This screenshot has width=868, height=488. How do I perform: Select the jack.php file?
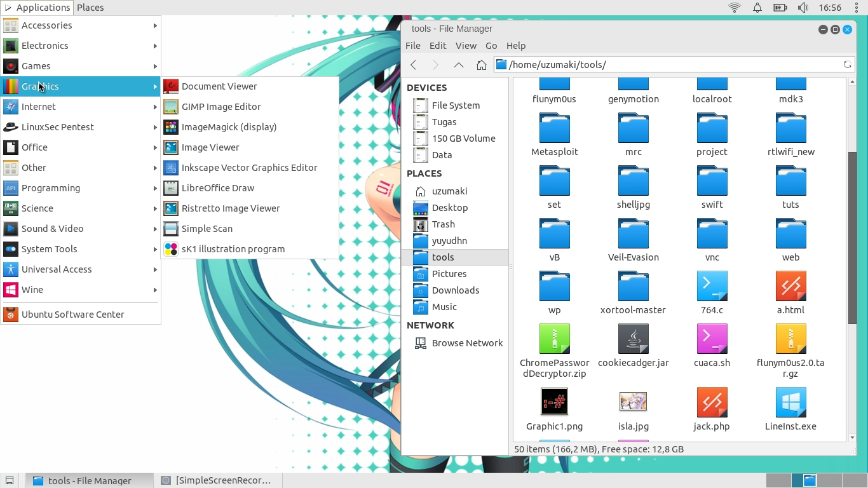pos(712,409)
